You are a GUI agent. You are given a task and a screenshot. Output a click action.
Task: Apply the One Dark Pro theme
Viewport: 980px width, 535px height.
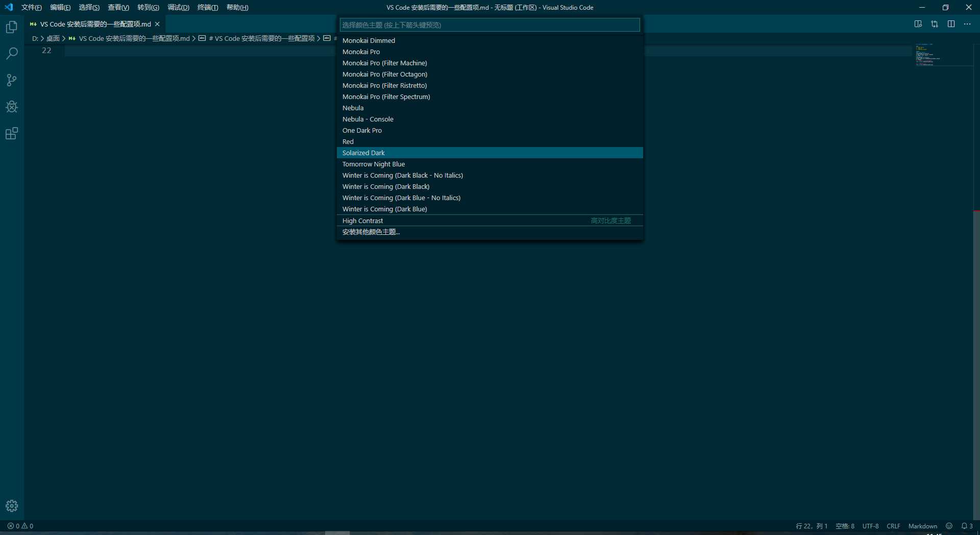click(489, 130)
